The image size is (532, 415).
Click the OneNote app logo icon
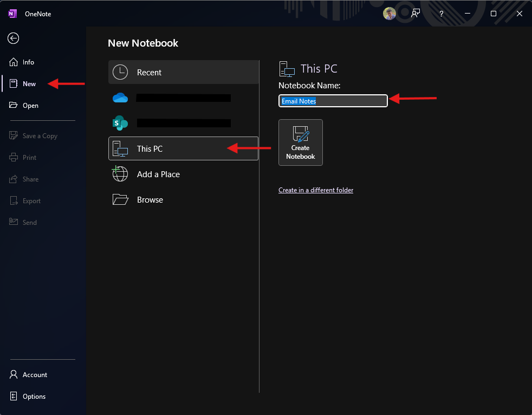coord(13,14)
